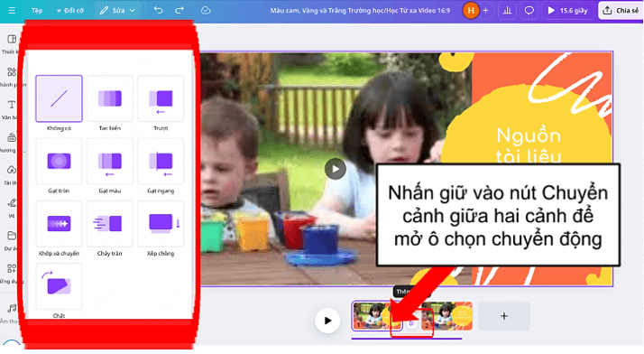The width and height of the screenshot is (644, 354).
Task: Open the Tải lên uploads sidebar tab
Action: coord(11,174)
